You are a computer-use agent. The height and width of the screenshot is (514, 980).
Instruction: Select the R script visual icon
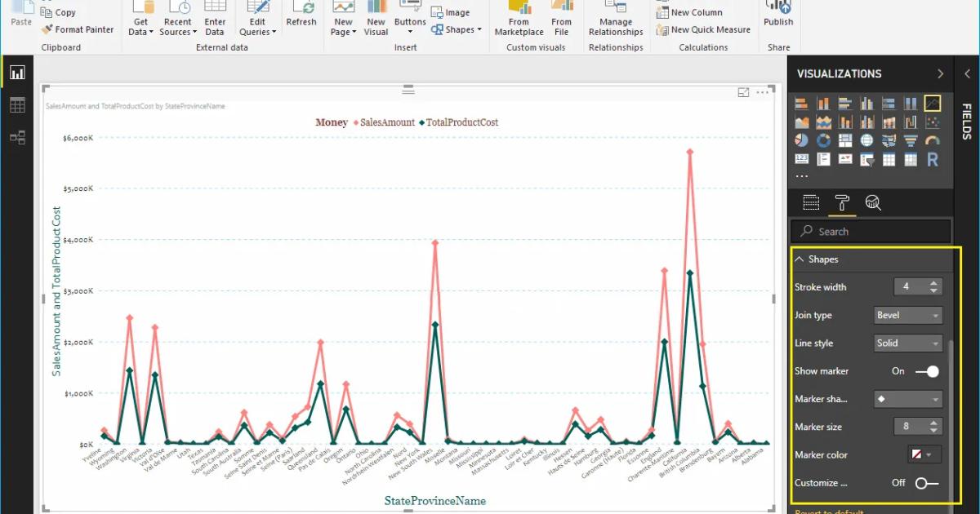click(933, 159)
